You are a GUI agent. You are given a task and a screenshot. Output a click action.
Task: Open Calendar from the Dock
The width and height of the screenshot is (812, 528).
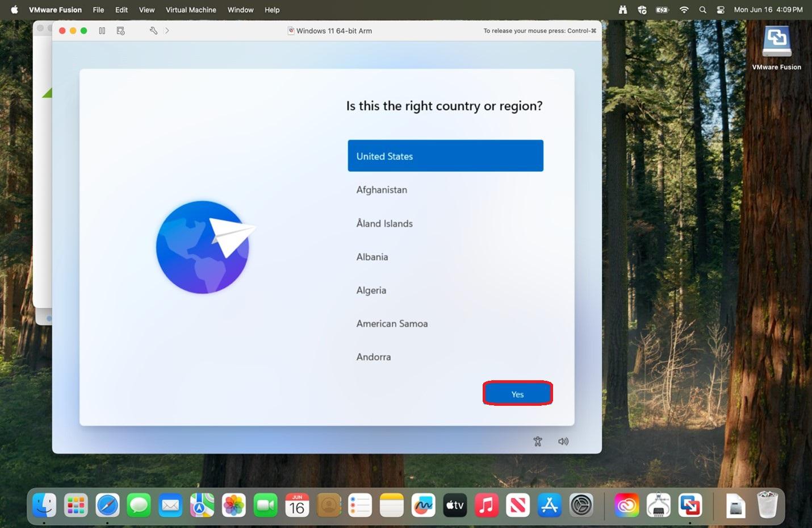(297, 505)
